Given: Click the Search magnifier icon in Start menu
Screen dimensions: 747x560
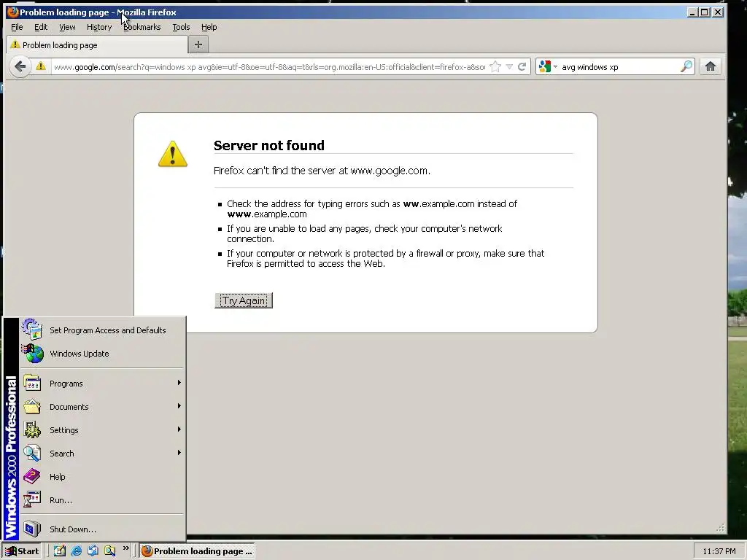Looking at the screenshot, I should pyautogui.click(x=32, y=454).
